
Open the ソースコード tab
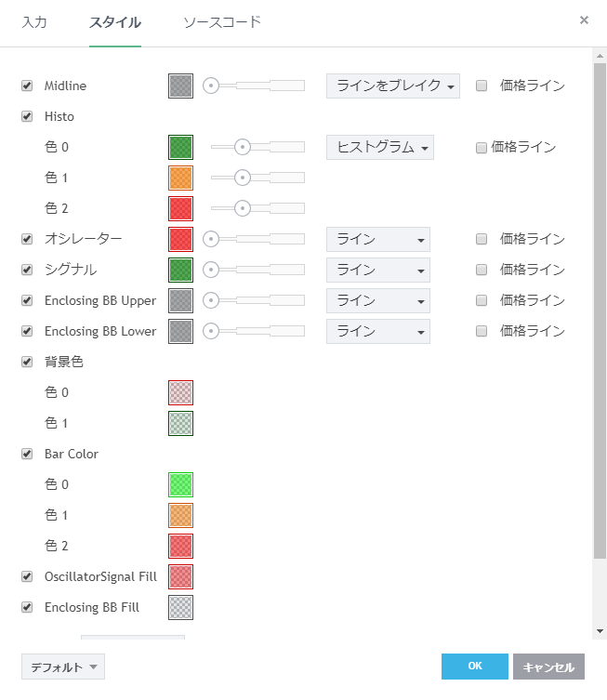[221, 21]
